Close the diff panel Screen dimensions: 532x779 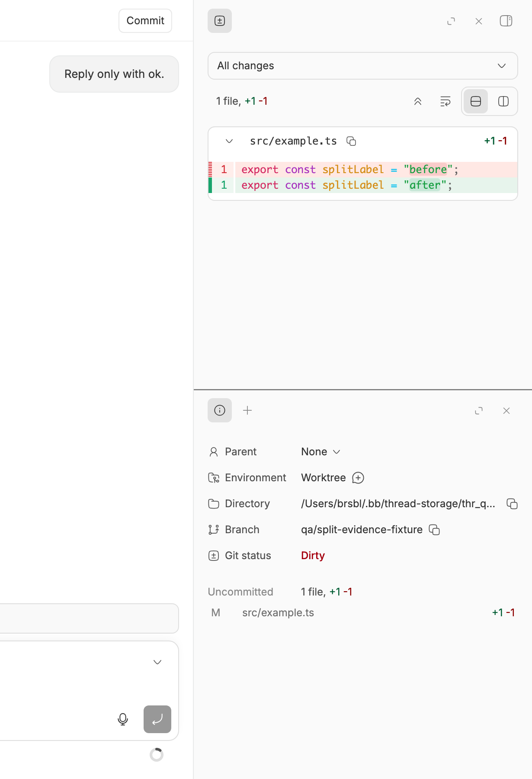pyautogui.click(x=479, y=21)
